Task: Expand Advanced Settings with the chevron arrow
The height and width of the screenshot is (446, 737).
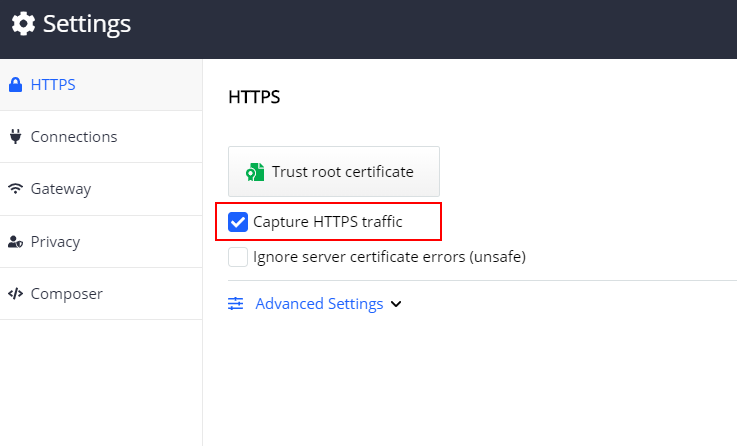Action: click(396, 304)
